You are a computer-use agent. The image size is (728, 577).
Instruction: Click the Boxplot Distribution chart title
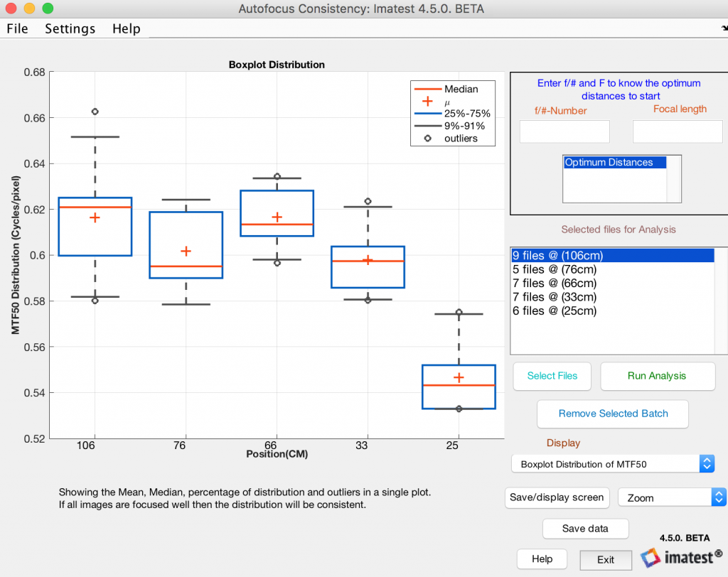click(277, 65)
